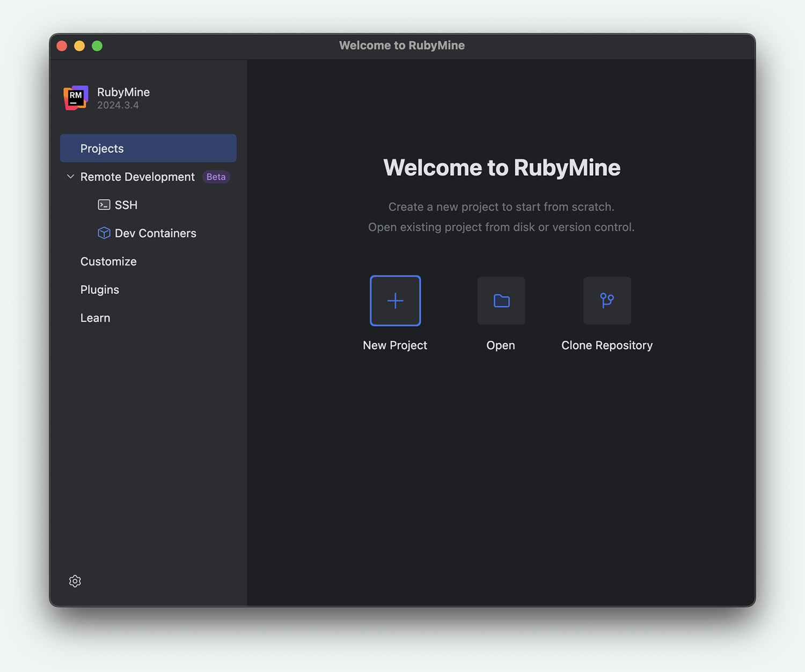The image size is (805, 672).
Task: Close the window with red button
Action: 62,46
